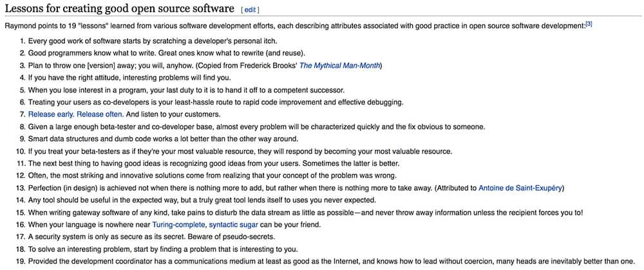Viewport: 644px width, 270px height.
Task: Click lesson 8 about beta-tester base
Action: [x=257, y=127]
